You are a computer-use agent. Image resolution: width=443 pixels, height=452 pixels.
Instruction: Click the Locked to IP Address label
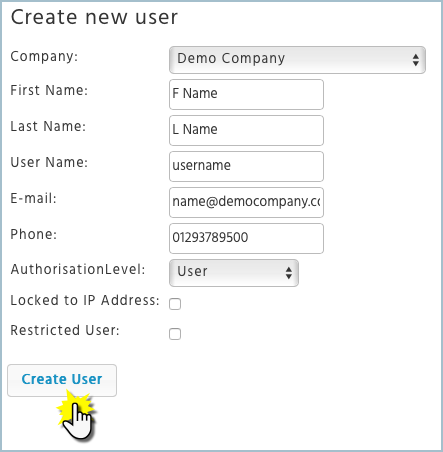pos(85,300)
